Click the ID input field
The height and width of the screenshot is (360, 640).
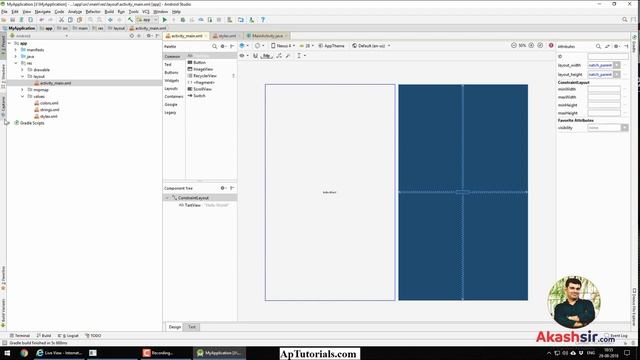tap(608, 56)
